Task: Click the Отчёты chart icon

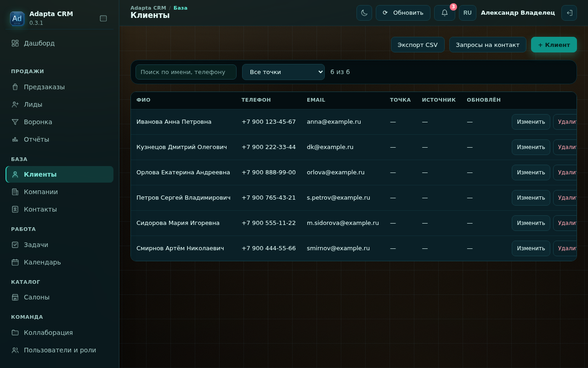Action: click(15, 139)
